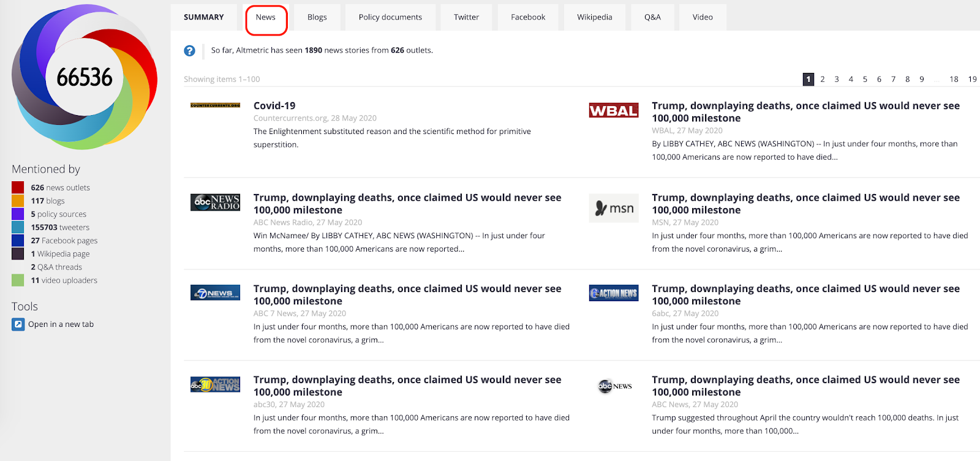Click the WBAL outlet logo
Image resolution: width=980 pixels, height=461 pixels.
(x=614, y=110)
